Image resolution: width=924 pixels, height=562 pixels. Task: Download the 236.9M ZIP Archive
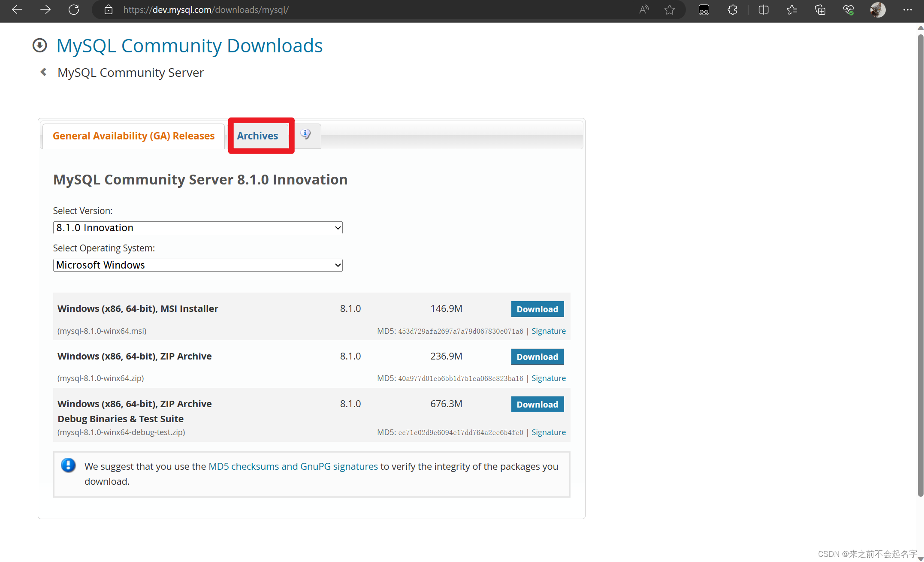pyautogui.click(x=537, y=357)
